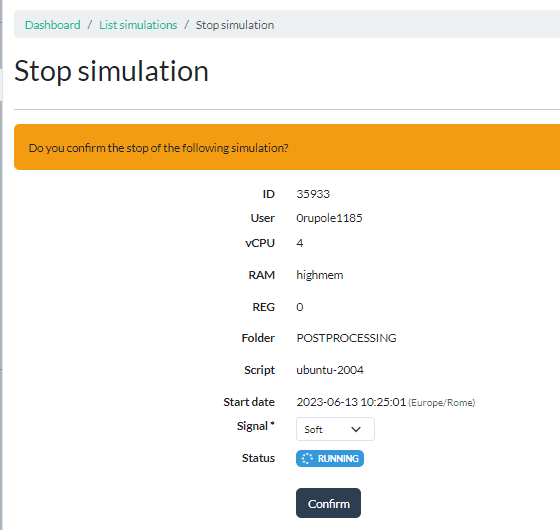Viewport: 560px width, 530px height.
Task: Open List simulations breadcrumb link
Action: [138, 25]
